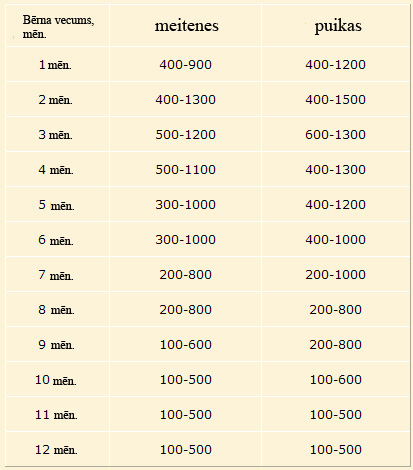This screenshot has height=470, width=413.
Task: Select girls' 100-600 cell for 9 months
Action: click(186, 345)
